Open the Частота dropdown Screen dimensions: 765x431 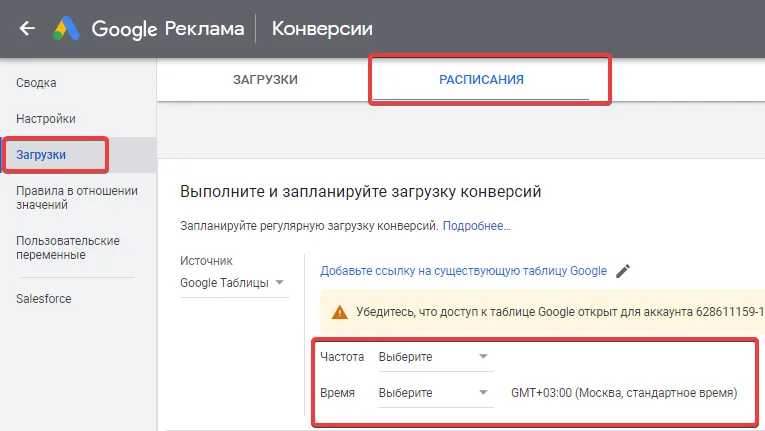[436, 357]
